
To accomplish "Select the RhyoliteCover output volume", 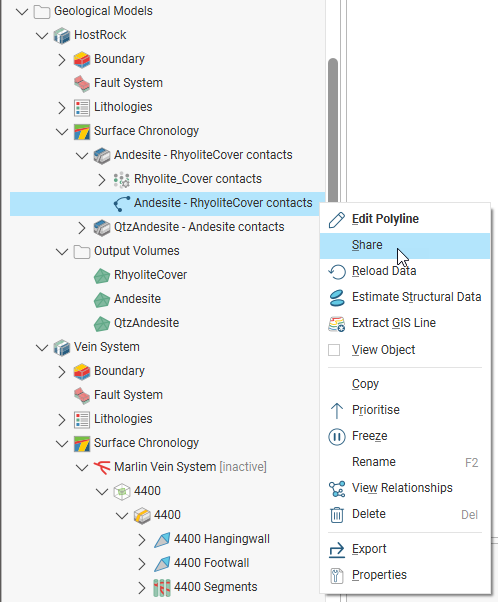I will tap(150, 275).
